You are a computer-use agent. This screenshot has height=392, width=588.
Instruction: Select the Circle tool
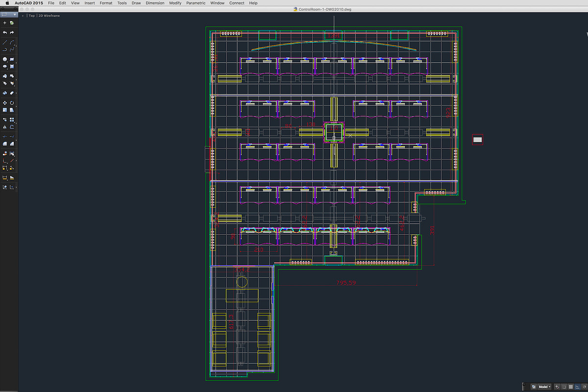[x=5, y=59]
